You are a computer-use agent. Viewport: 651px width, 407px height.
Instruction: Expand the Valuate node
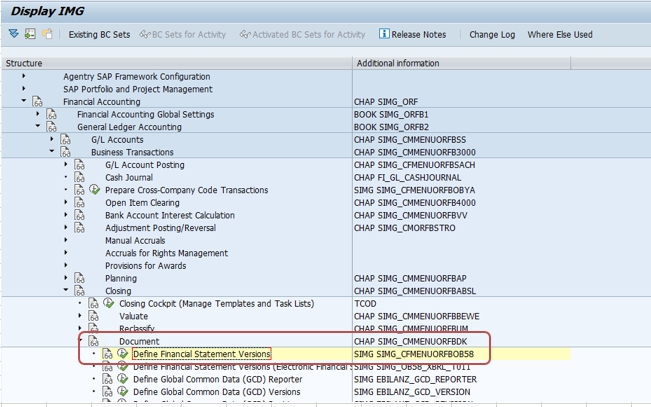pos(80,315)
